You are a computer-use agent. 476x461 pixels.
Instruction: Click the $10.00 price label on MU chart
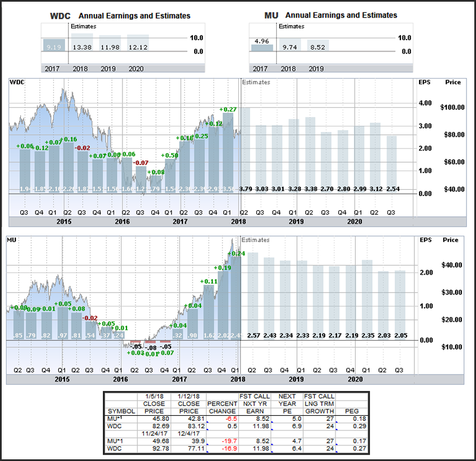pos(452,347)
